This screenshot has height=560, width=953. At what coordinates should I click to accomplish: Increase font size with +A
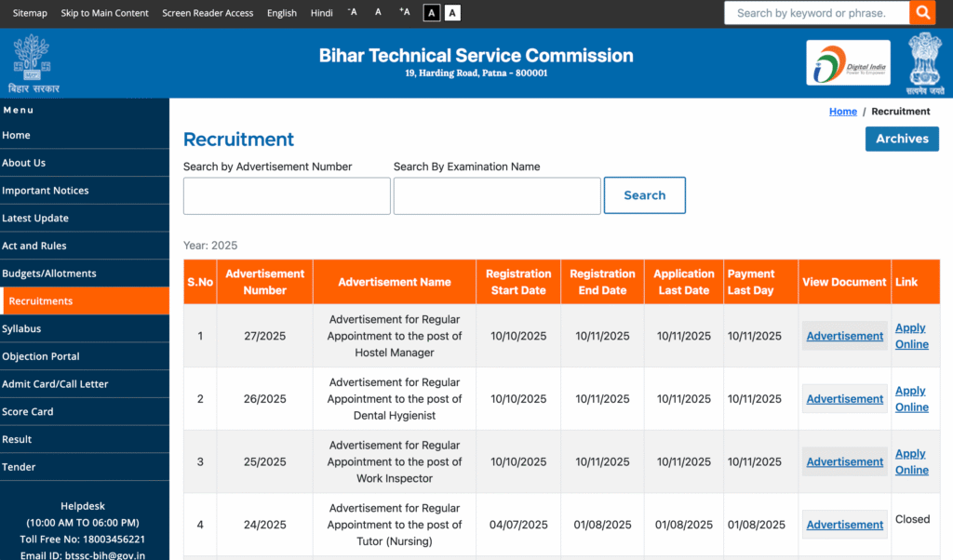(404, 12)
